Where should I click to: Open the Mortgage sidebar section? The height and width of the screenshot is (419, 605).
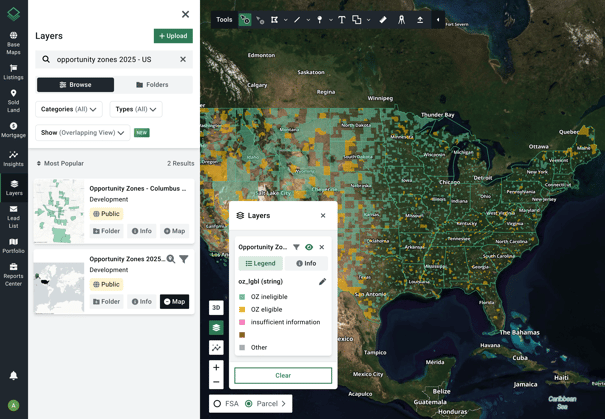pos(13,129)
